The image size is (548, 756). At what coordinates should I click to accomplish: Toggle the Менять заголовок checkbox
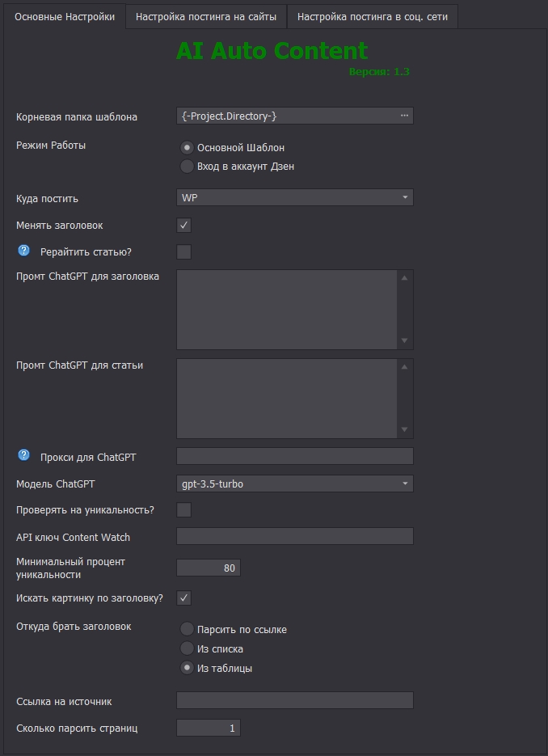184,225
